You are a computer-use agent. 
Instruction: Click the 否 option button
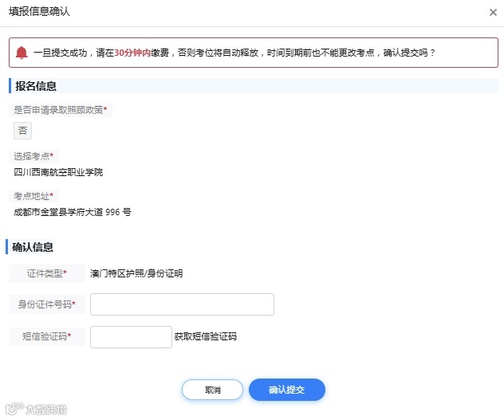[22, 131]
